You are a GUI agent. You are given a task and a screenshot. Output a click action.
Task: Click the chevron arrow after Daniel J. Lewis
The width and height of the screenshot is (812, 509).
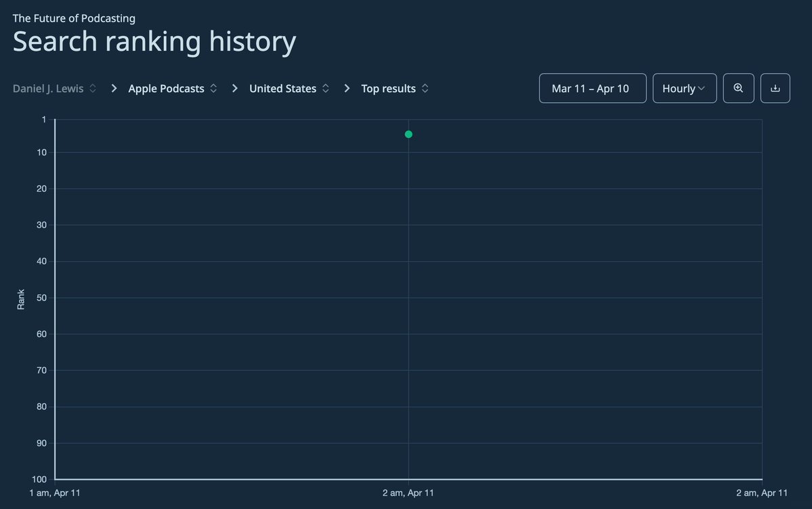[114, 89]
